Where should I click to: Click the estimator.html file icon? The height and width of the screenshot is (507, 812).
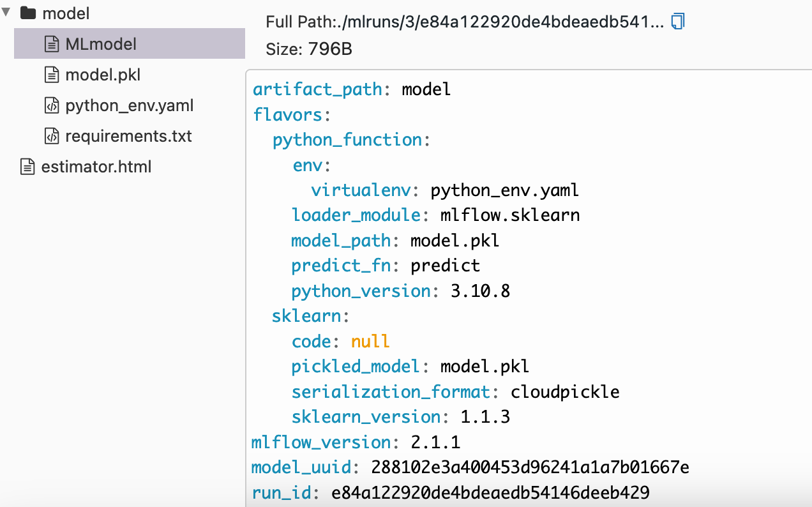27,167
